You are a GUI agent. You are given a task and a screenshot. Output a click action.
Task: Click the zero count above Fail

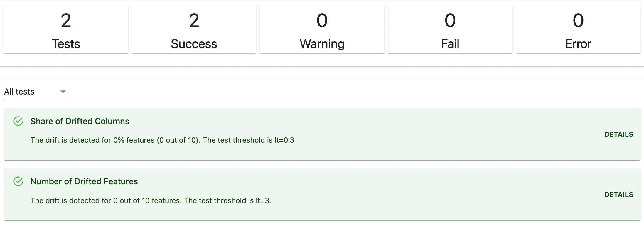coord(450,21)
